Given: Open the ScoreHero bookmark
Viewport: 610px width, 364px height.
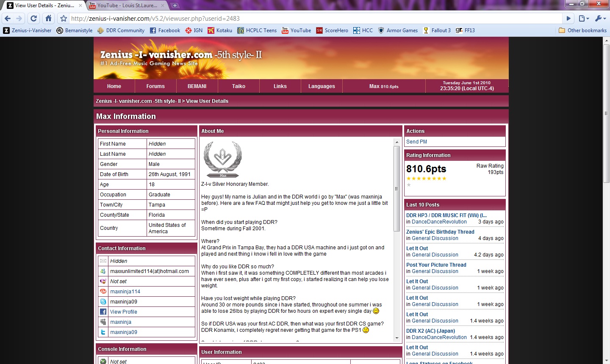Looking at the screenshot, I should coord(332,30).
